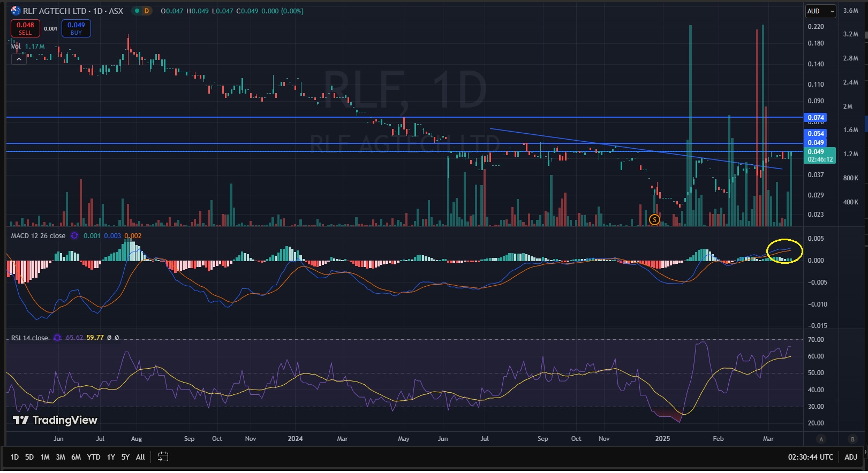Switch to the 3M time range
868x473 pixels.
tap(61, 457)
